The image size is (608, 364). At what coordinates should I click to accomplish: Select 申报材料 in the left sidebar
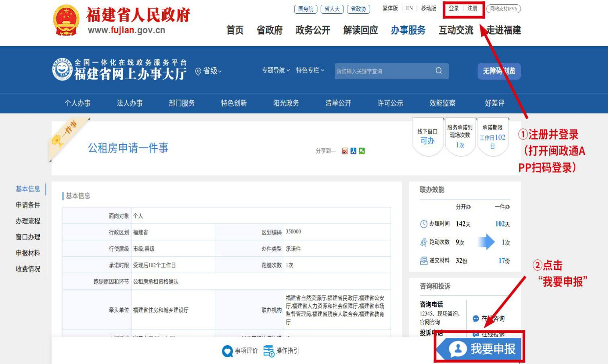pyautogui.click(x=28, y=253)
